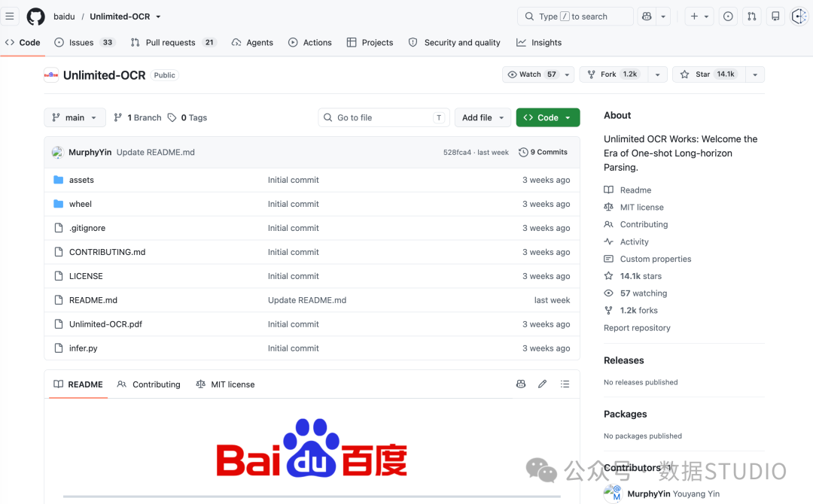Click the header search box

tap(575, 17)
